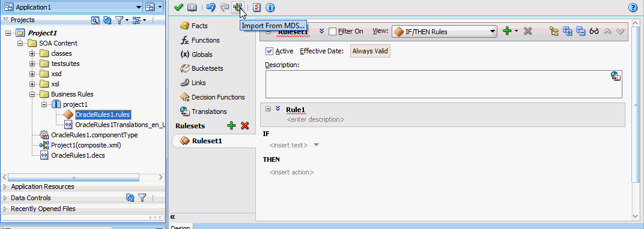Click the move rule up arrow
644x229 pixels.
click(607, 31)
